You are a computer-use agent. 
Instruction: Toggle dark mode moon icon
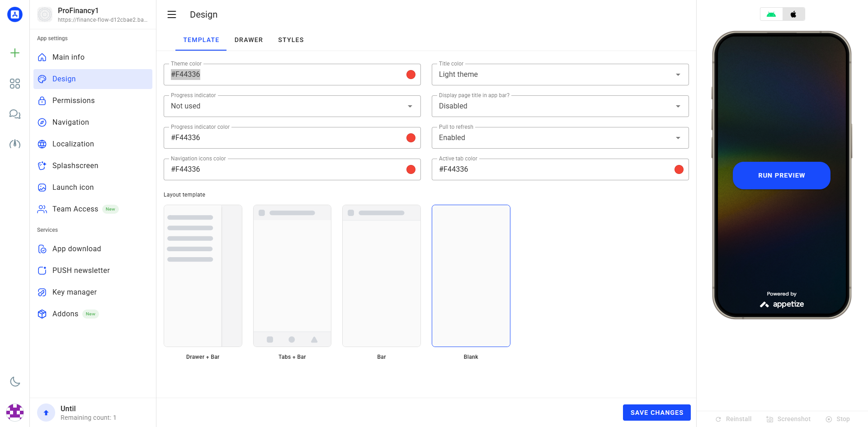(x=15, y=382)
